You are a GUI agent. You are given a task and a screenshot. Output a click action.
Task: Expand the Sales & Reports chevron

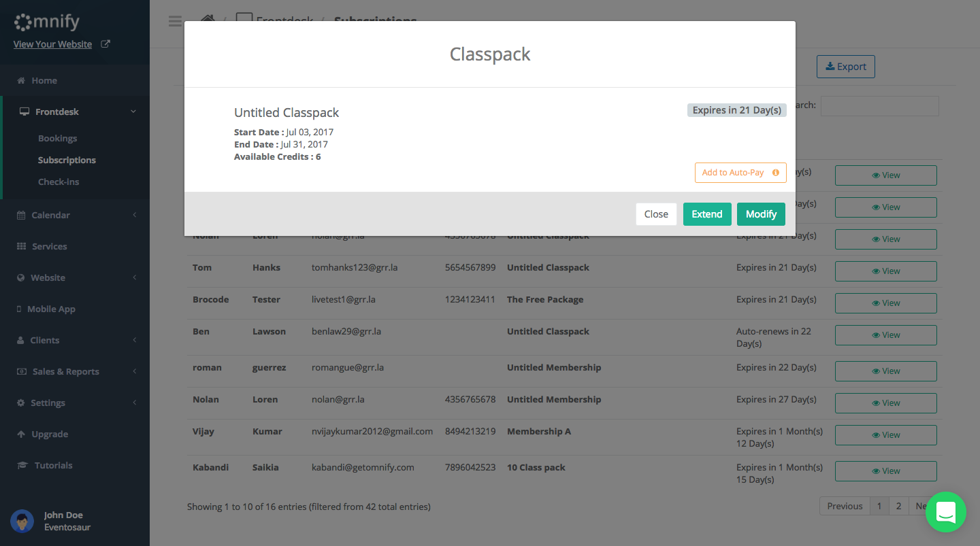(x=134, y=371)
